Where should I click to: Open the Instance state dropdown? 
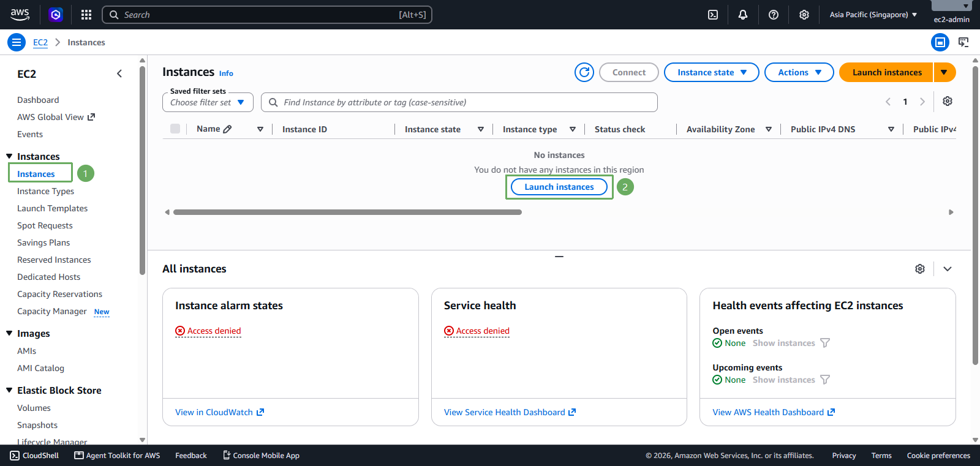(712, 72)
